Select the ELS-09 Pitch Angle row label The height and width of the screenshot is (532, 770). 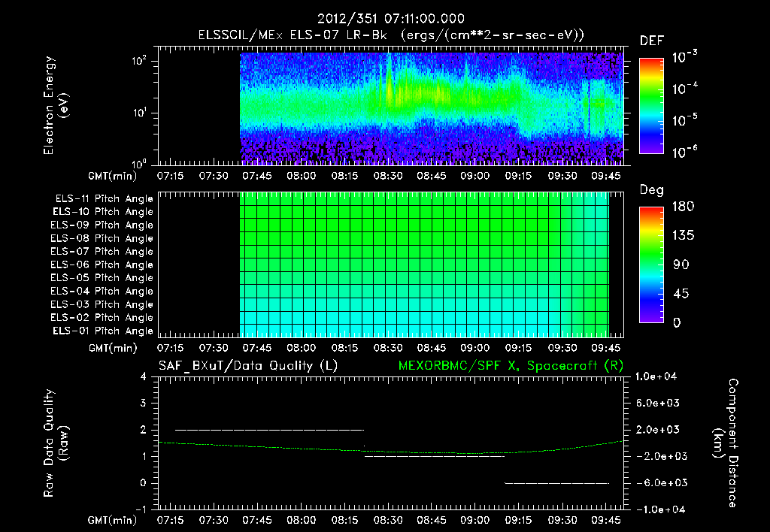point(102,225)
